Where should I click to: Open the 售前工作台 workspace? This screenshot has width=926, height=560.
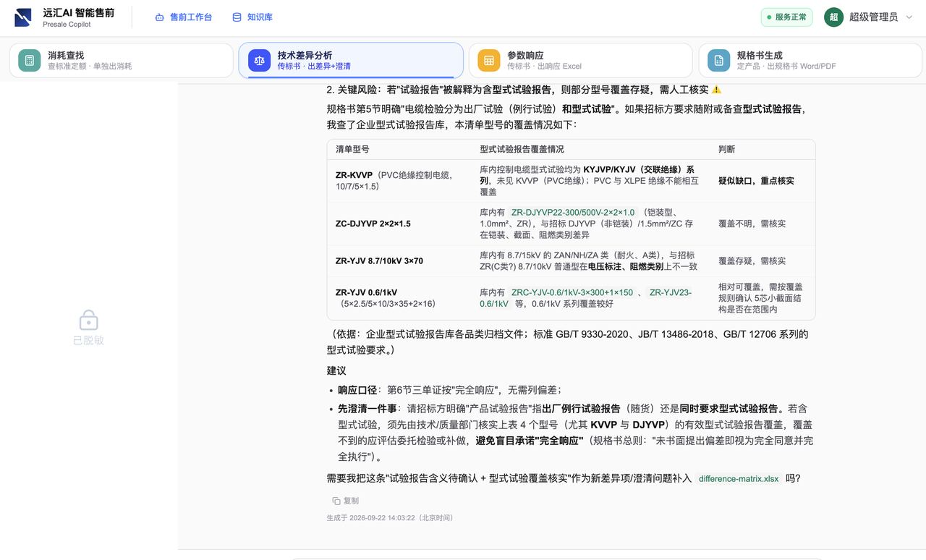click(x=184, y=17)
